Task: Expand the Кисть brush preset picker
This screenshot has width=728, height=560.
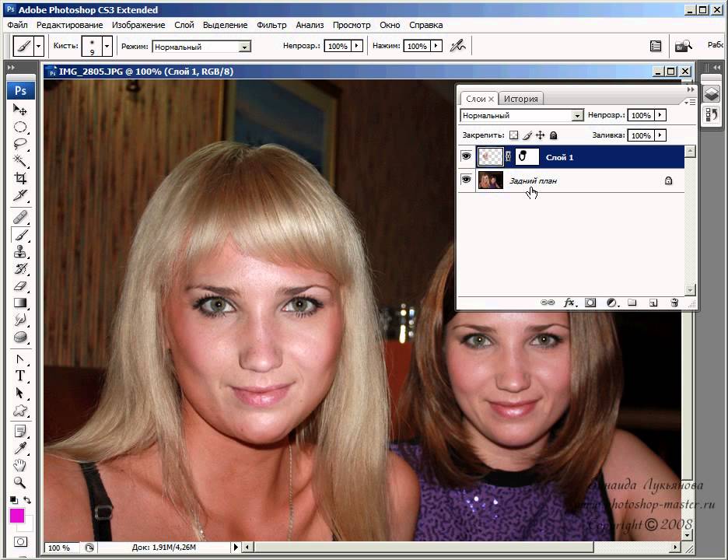Action: 107,46
